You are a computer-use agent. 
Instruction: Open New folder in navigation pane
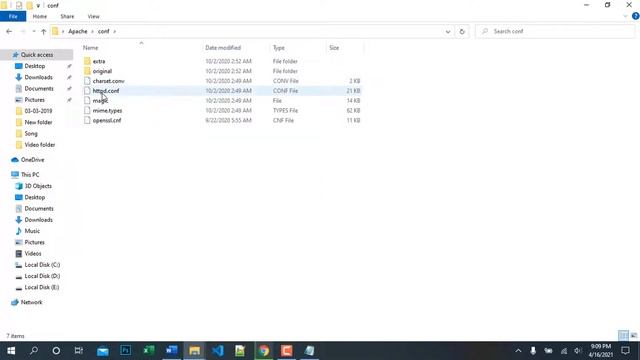click(38, 122)
